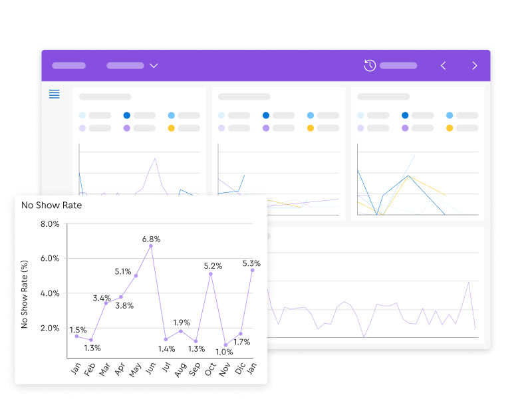
Task: Click the title placeholder of leftmost chart card
Action: tap(105, 96)
